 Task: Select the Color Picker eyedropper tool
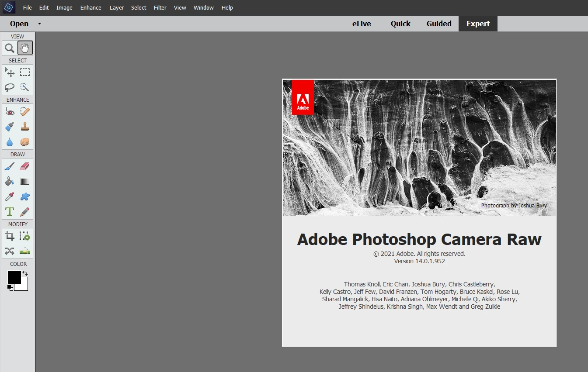point(10,196)
